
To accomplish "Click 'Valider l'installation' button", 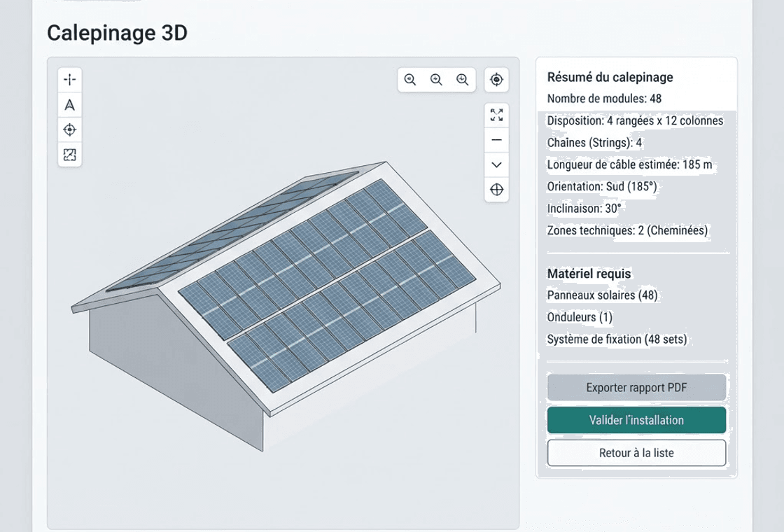I will pyautogui.click(x=636, y=420).
